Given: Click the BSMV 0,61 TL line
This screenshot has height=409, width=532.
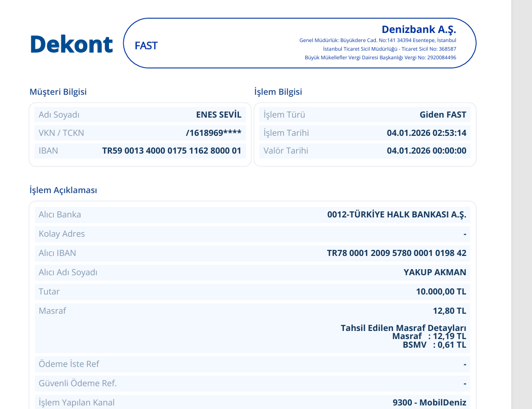Looking at the screenshot, I should coord(434,345).
